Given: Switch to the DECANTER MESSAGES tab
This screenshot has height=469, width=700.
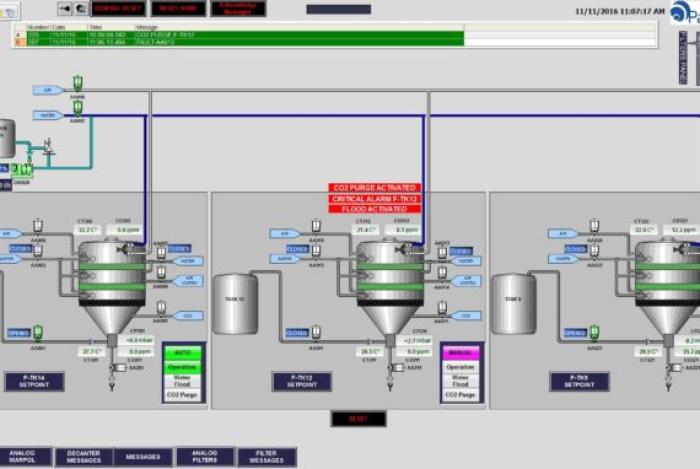Looking at the screenshot, I should pyautogui.click(x=83, y=457).
